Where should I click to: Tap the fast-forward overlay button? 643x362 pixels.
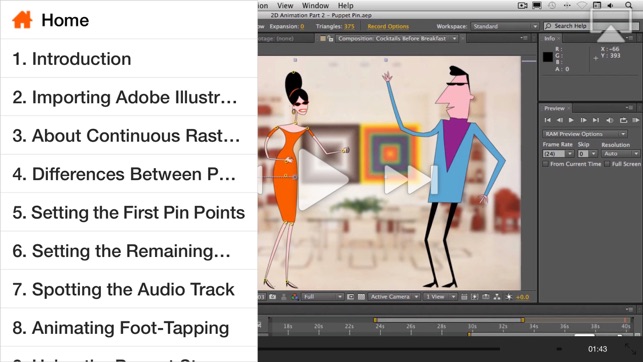point(411,180)
